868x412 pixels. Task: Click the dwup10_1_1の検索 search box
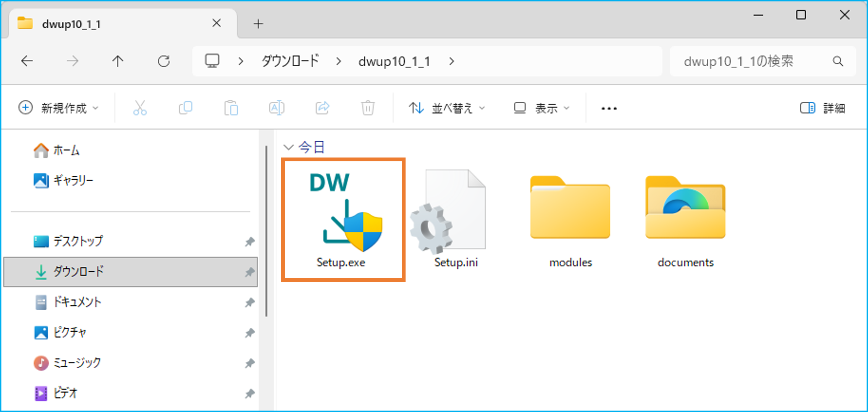(x=763, y=61)
